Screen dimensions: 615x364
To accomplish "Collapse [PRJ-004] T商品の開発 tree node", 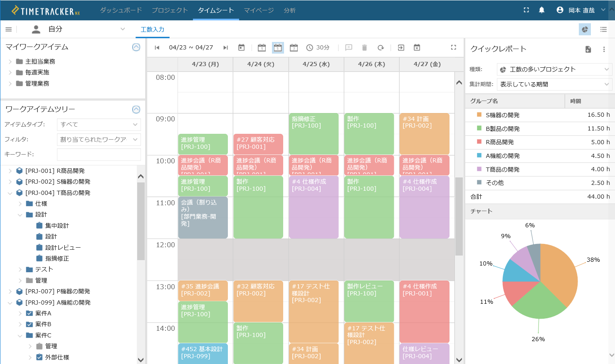I will coord(10,193).
